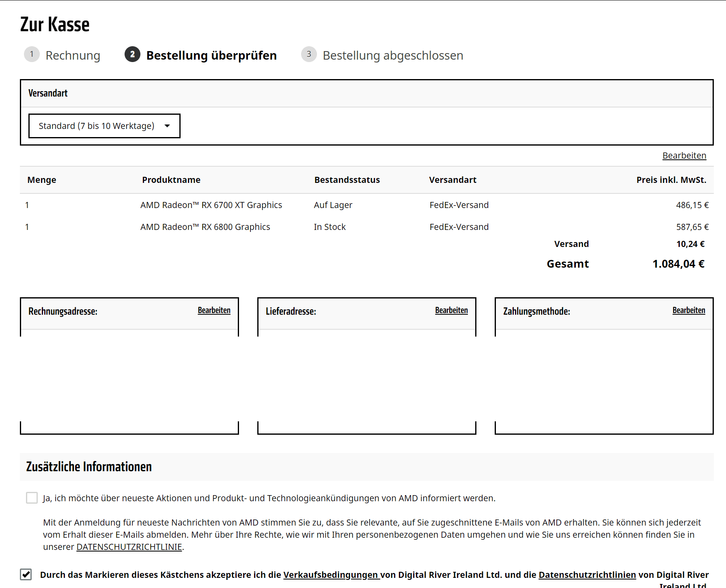Click the Versandart column header in the table
The height and width of the screenshot is (588, 726).
[x=453, y=180]
